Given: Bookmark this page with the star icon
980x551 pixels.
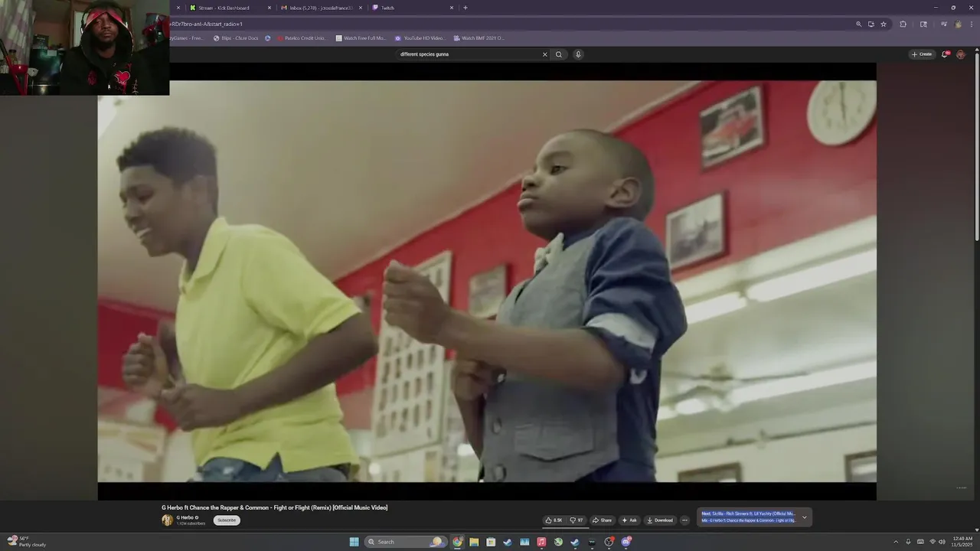Looking at the screenshot, I should click(x=884, y=24).
